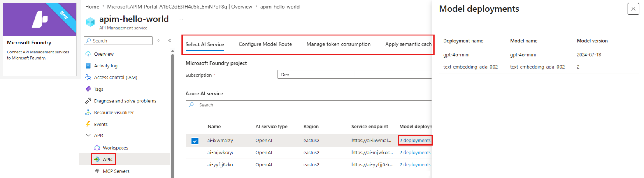
Task: Click the Workspaces icon in sidebar
Action: 97,148
